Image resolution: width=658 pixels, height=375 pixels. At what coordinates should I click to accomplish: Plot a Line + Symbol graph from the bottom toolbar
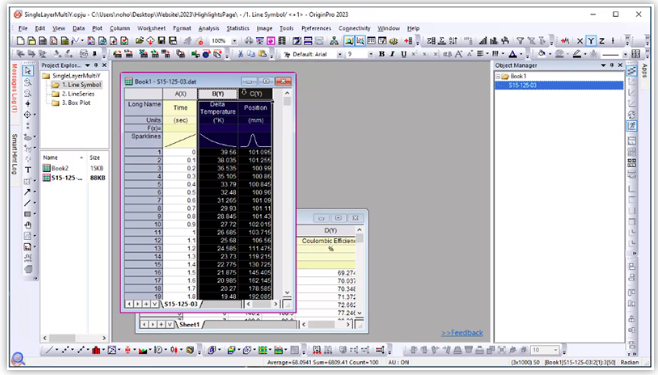pos(80,350)
